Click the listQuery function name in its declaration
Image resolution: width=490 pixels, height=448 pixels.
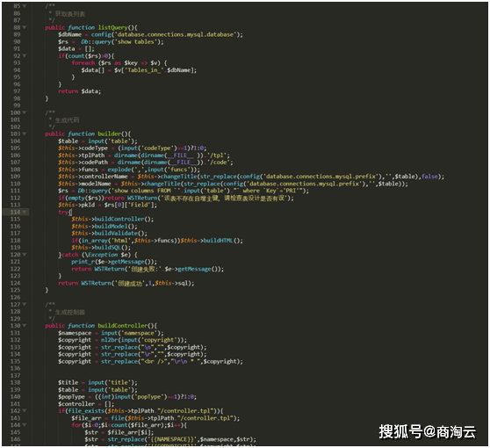click(112, 27)
